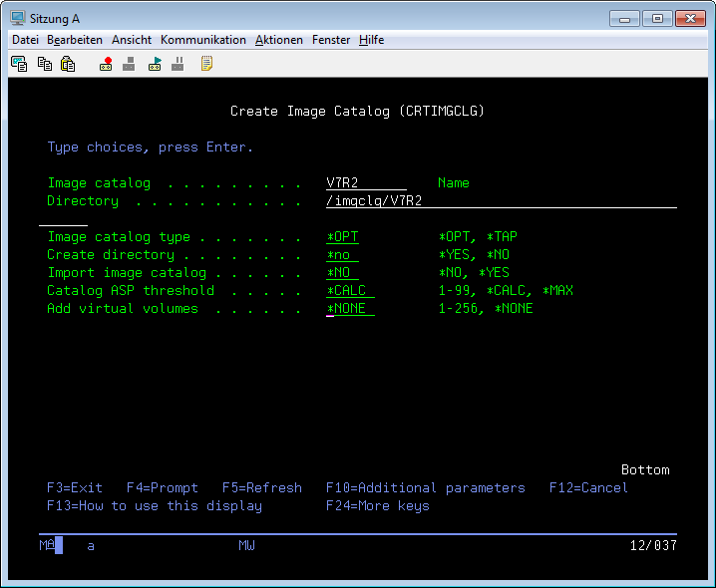Click F24=More keys function key

[378, 506]
